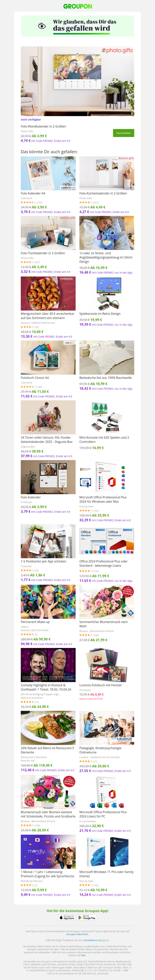The height and width of the screenshot is (980, 155).
Task: Open the Bettwäsche-Set aus 100% Baumwolle title
Action: [x=105, y=377]
